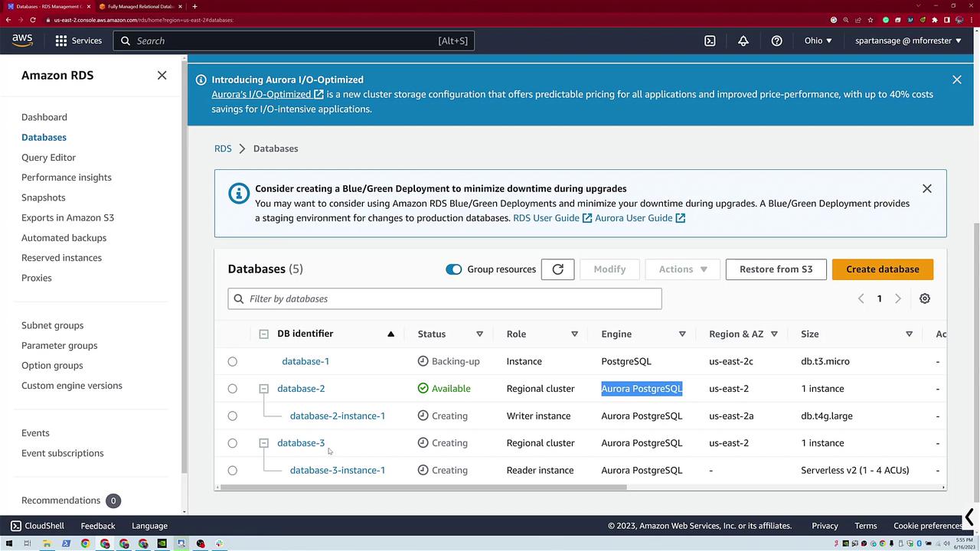Collapse the database-2 cluster tree
Screen dimensions: 980x551
pos(263,389)
